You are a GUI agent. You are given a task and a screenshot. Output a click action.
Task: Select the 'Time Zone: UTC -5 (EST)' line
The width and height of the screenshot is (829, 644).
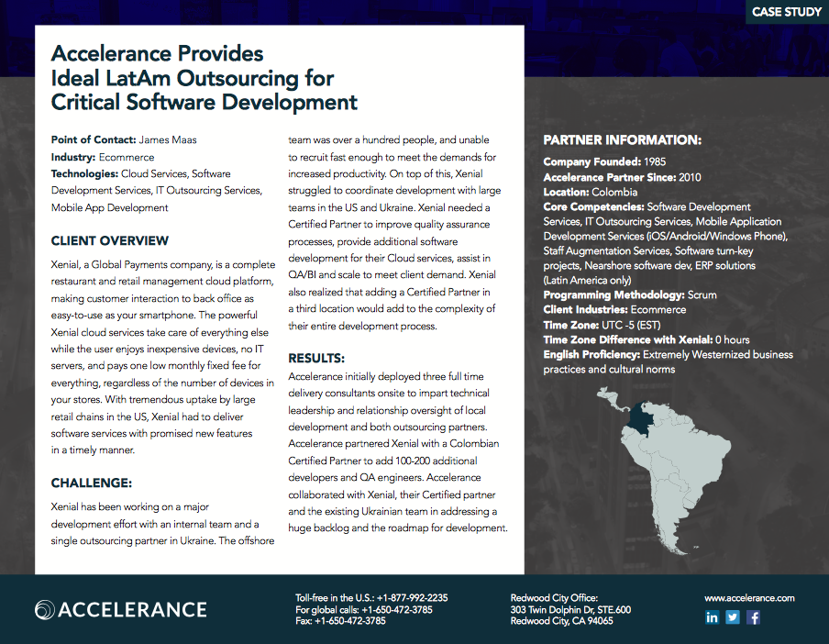602,325
